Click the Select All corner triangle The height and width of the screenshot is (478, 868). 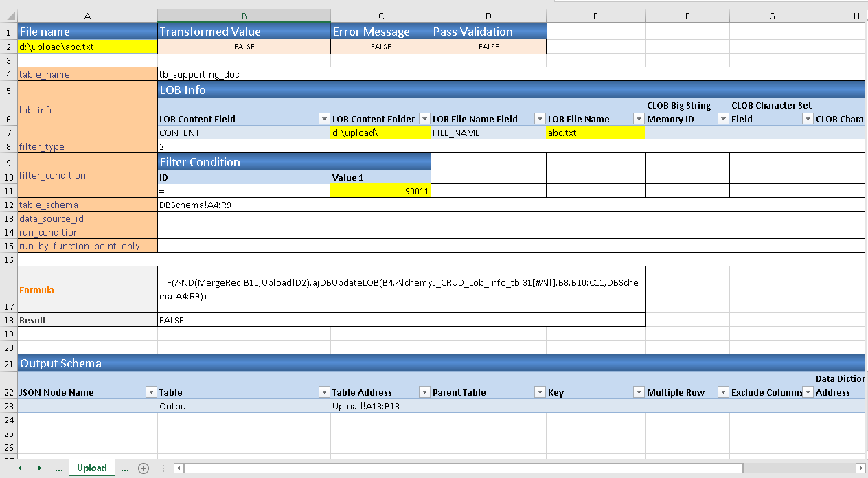[8, 15]
